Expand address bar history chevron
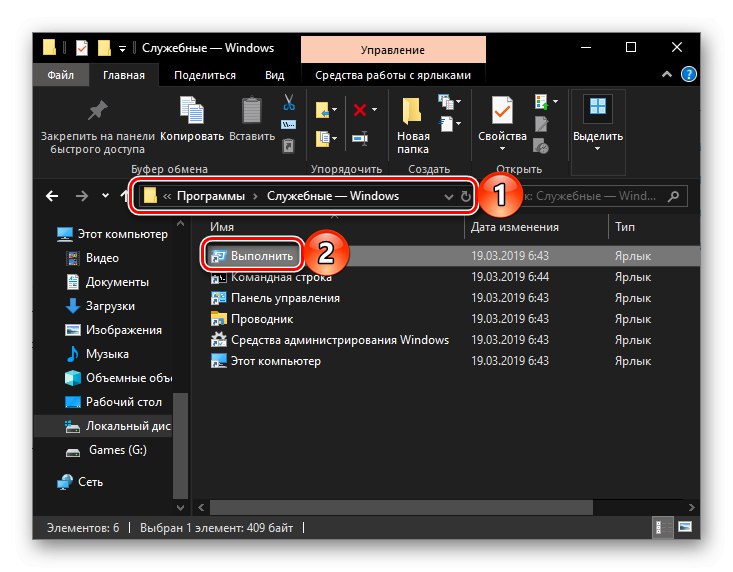 [449, 197]
